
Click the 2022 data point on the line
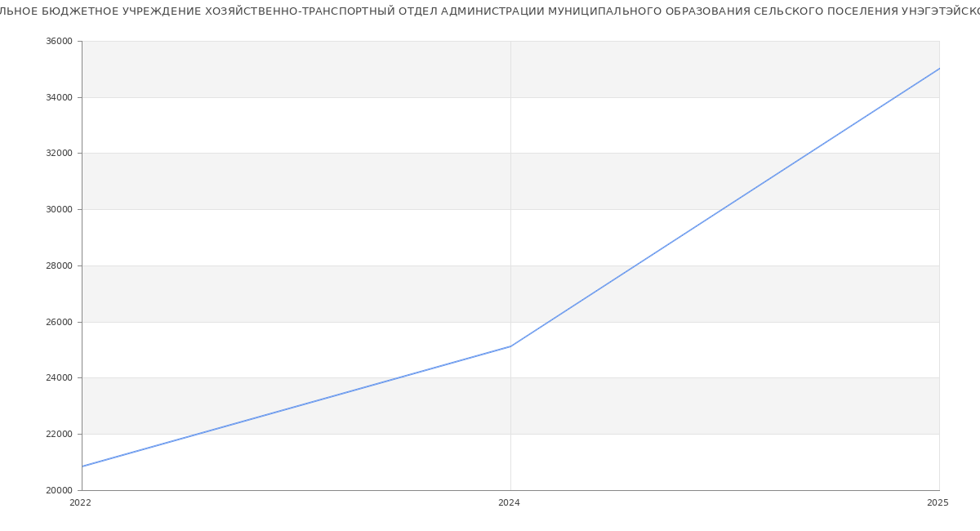click(82, 466)
